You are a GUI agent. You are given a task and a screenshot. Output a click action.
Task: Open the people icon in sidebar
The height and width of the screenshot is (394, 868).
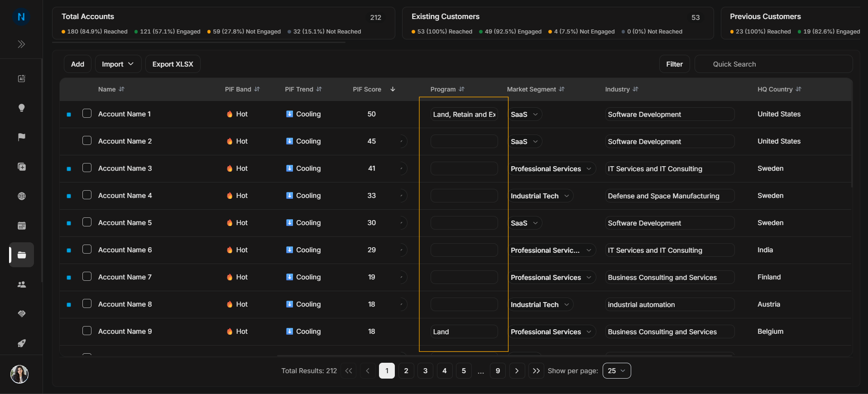[21, 284]
